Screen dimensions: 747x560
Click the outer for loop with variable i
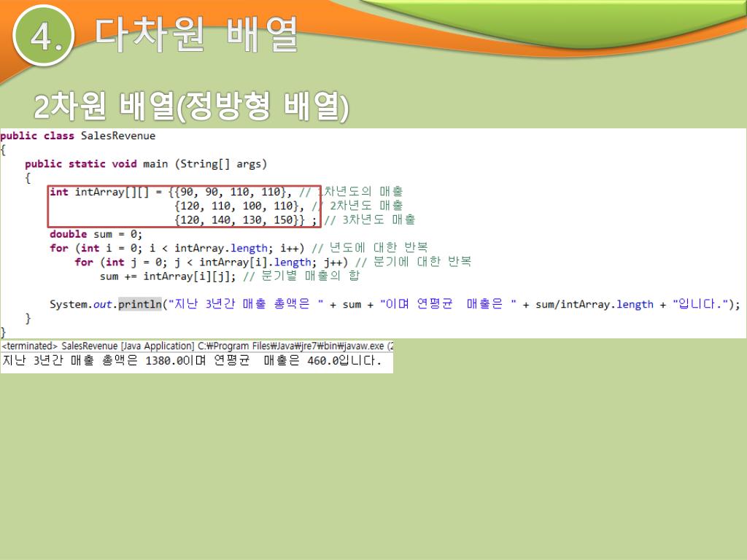(x=177, y=248)
